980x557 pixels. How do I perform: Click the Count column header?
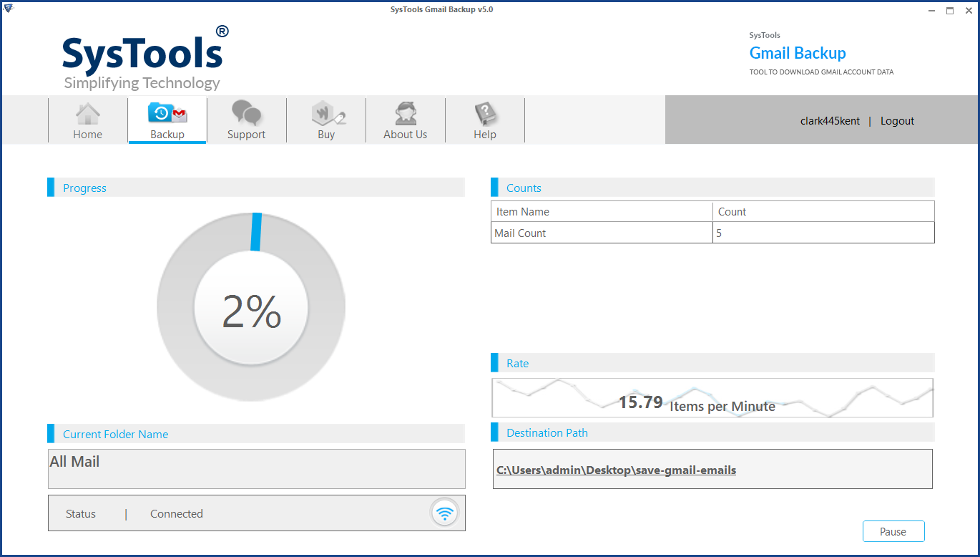point(823,211)
